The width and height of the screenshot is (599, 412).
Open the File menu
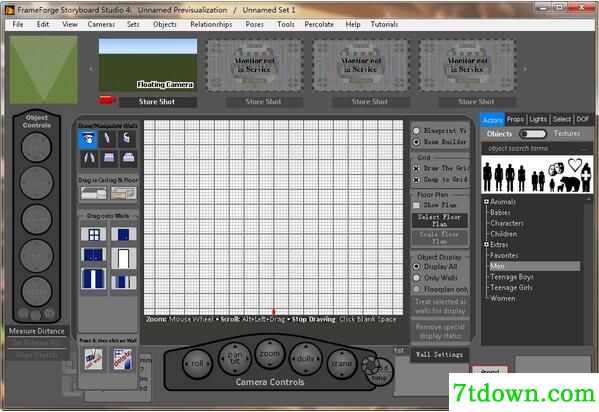[x=18, y=24]
